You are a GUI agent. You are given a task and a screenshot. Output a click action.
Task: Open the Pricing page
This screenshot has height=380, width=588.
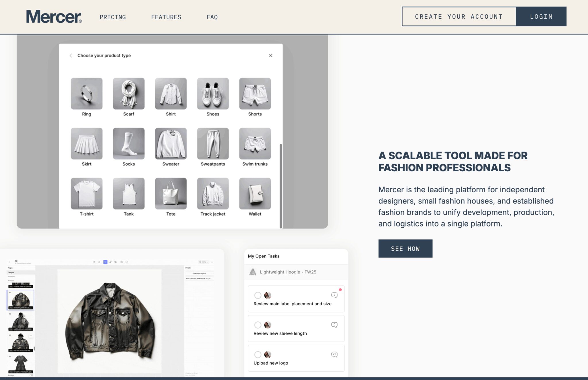113,17
